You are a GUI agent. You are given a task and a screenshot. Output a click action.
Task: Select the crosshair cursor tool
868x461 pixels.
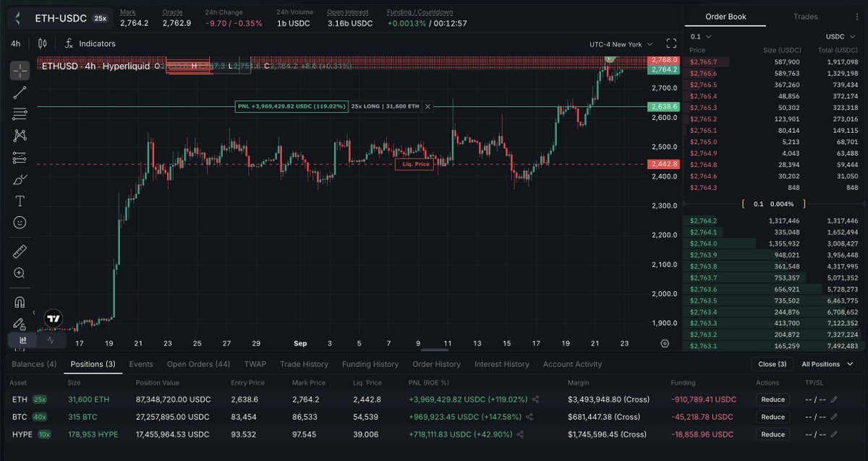[x=20, y=70]
